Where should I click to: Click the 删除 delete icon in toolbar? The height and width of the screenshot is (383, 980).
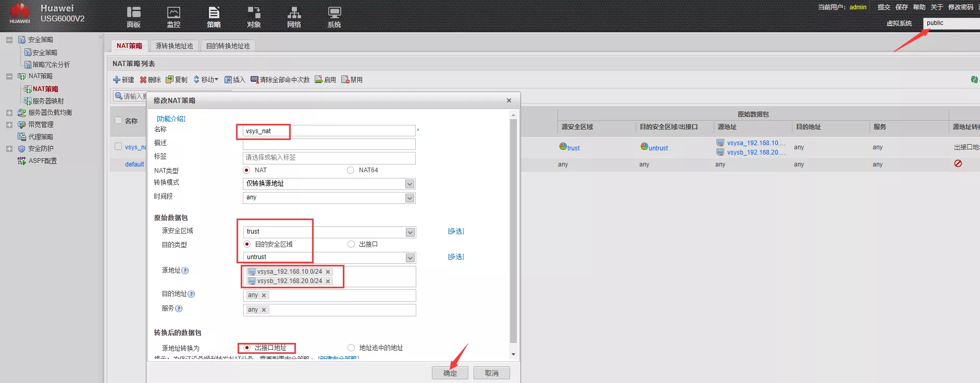pyautogui.click(x=143, y=80)
